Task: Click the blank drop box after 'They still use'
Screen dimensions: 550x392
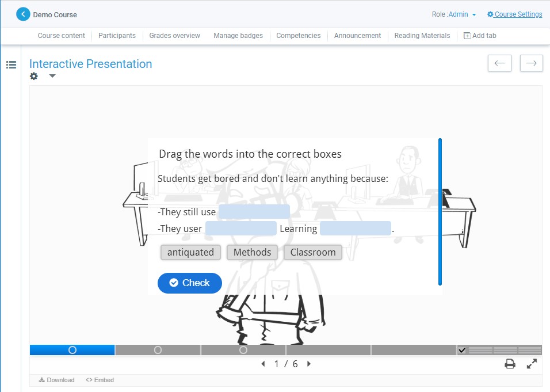Action: [254, 212]
